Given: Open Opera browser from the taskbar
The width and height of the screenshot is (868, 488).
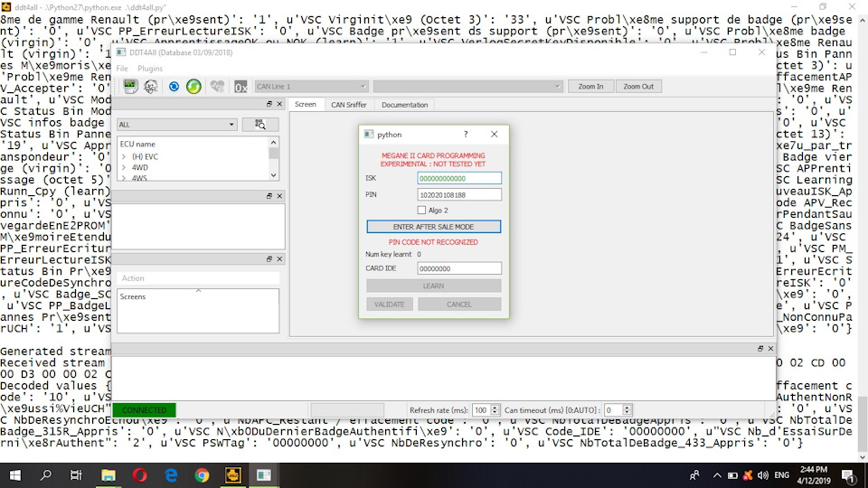Looking at the screenshot, I should [139, 475].
